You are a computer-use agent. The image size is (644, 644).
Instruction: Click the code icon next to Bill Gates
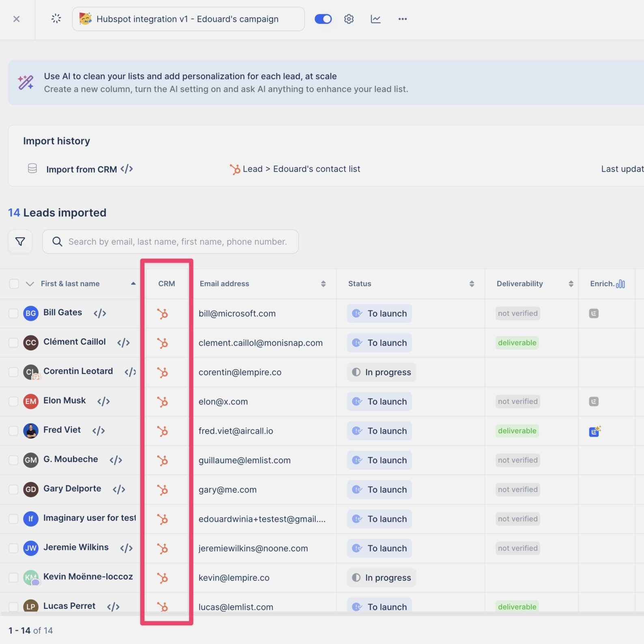100,313
